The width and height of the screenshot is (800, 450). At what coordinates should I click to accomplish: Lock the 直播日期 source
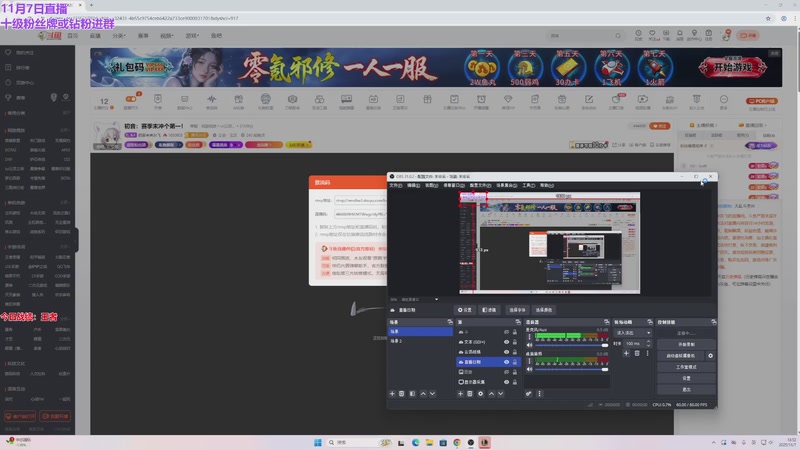click(x=514, y=362)
